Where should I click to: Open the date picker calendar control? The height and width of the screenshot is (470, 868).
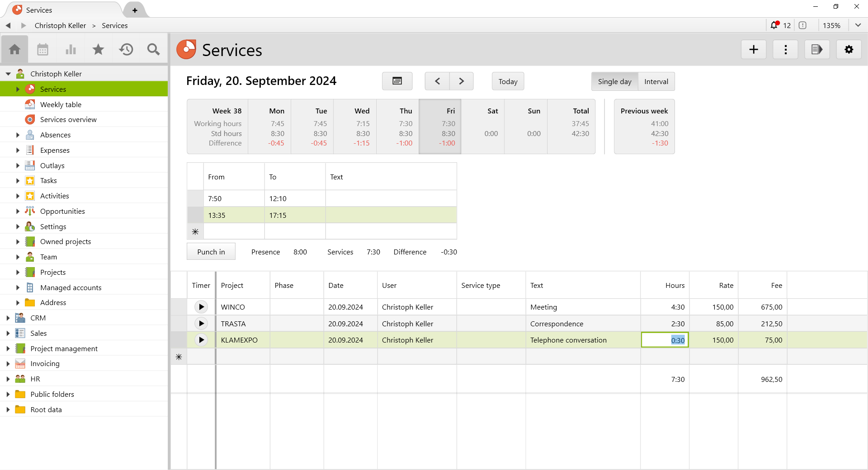pos(397,81)
